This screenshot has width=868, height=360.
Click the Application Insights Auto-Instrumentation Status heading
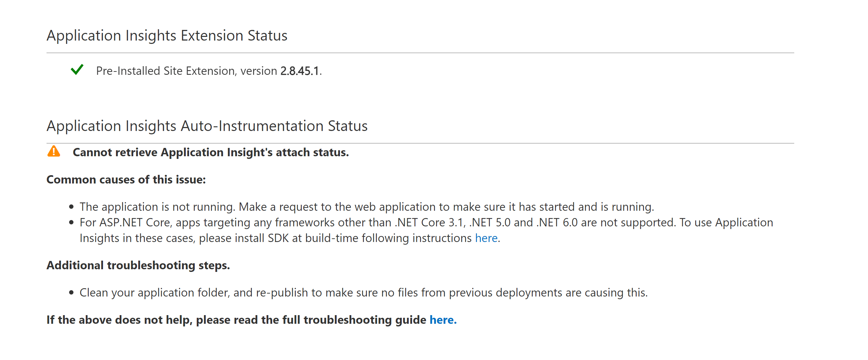[207, 126]
